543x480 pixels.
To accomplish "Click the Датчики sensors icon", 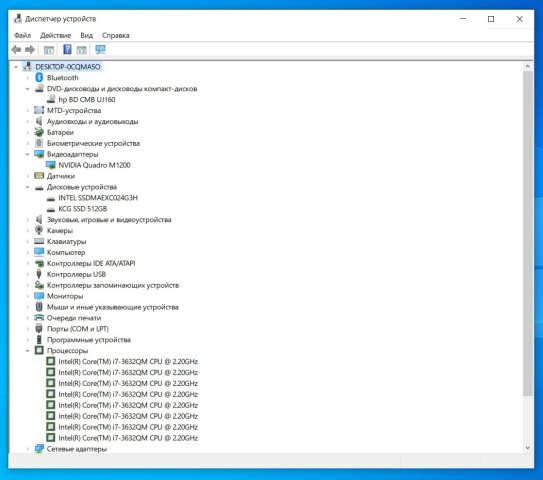I will (x=39, y=176).
